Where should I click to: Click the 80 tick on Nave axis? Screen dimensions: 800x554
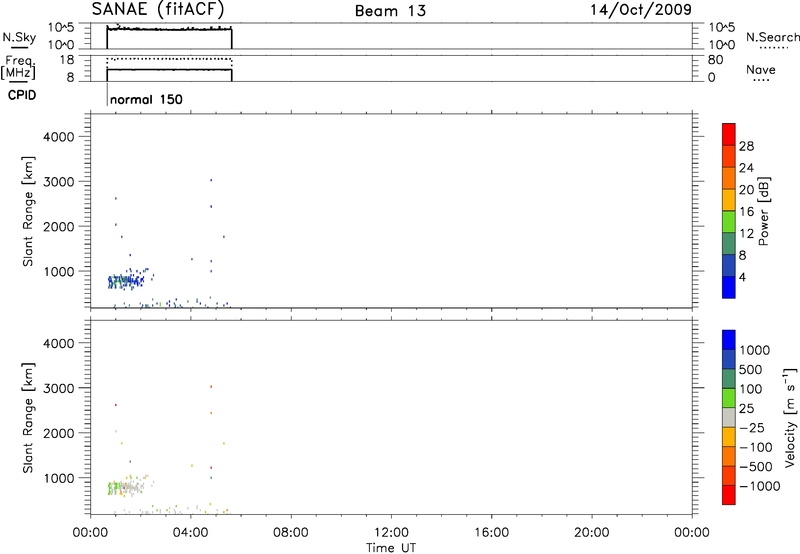click(x=715, y=60)
